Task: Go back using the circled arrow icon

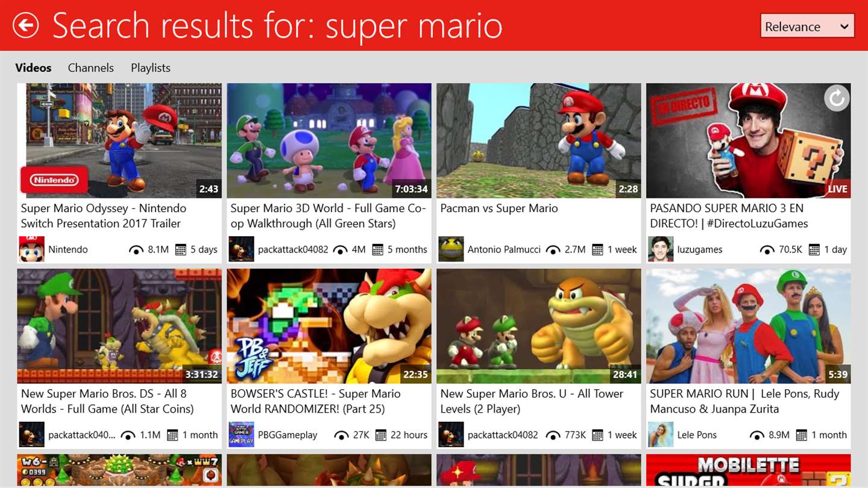Action: point(25,25)
